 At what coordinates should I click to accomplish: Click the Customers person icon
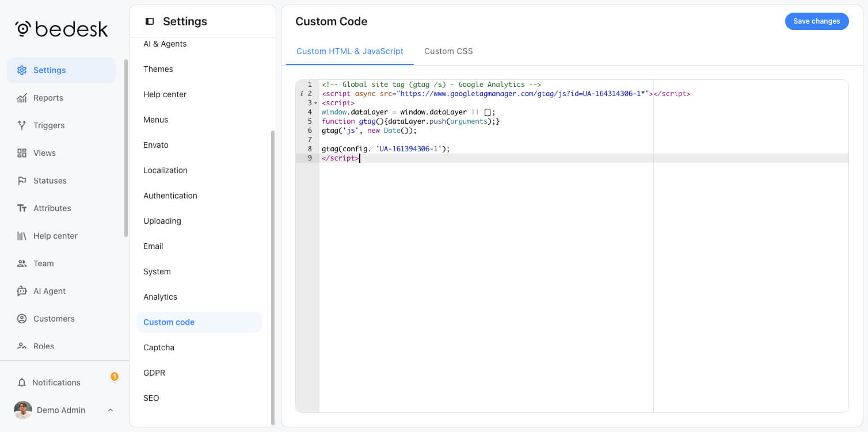(22, 319)
